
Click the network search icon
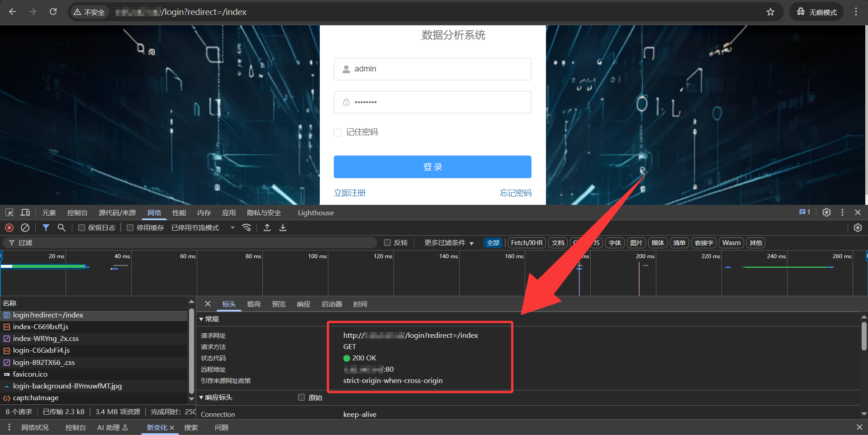pyautogui.click(x=62, y=227)
